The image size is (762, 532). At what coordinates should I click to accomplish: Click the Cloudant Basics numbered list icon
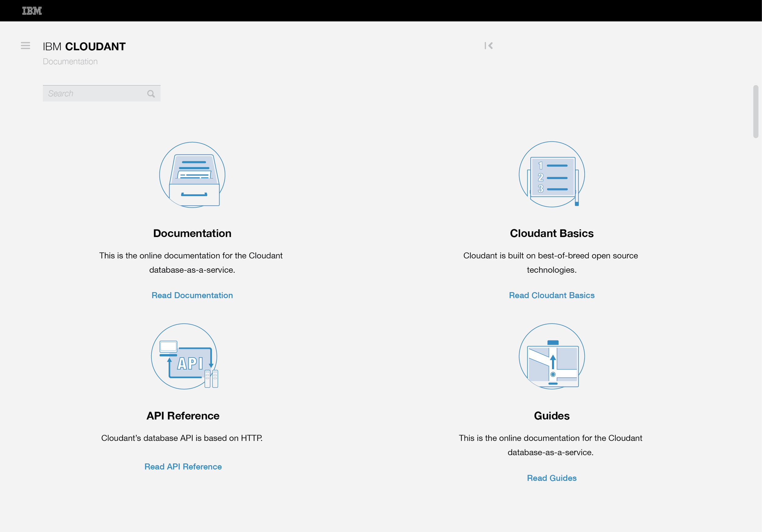(x=552, y=175)
